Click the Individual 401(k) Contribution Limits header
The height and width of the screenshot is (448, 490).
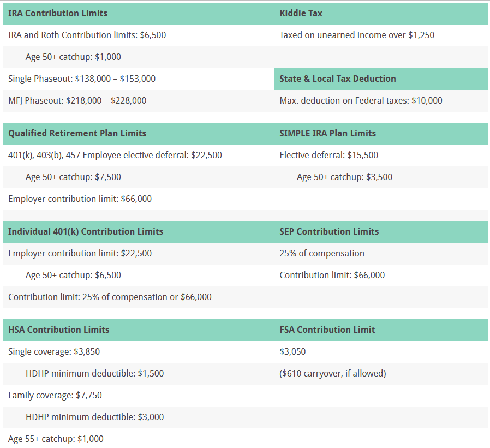(x=86, y=231)
